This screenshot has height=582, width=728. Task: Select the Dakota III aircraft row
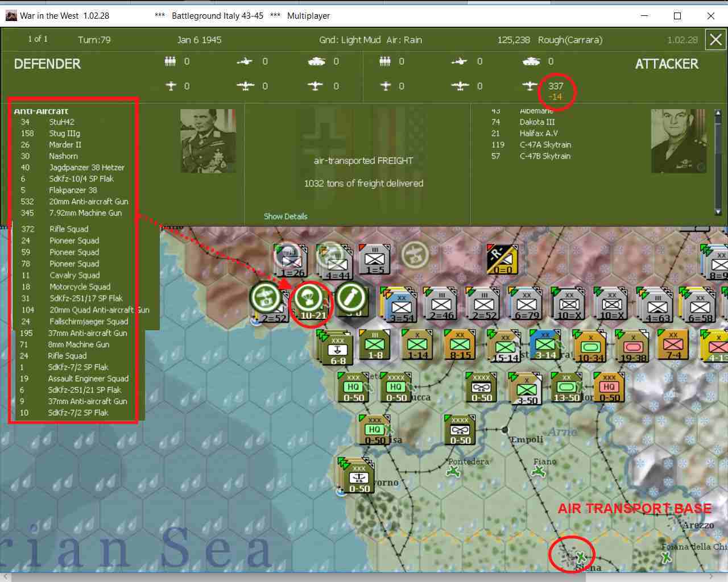click(523, 122)
